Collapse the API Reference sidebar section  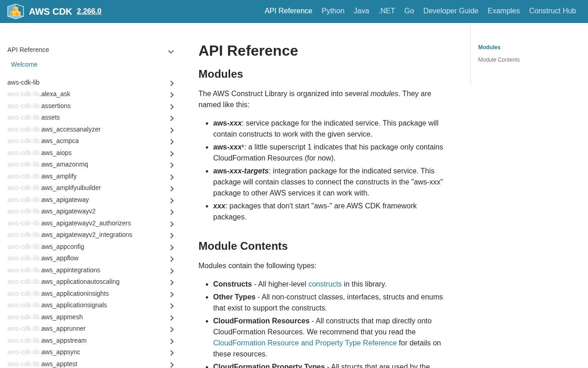171,52
